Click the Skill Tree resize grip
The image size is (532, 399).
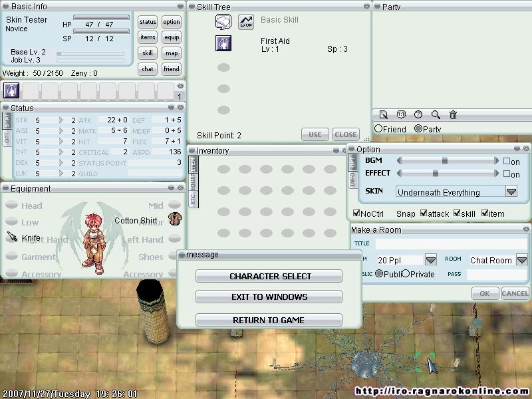click(366, 139)
